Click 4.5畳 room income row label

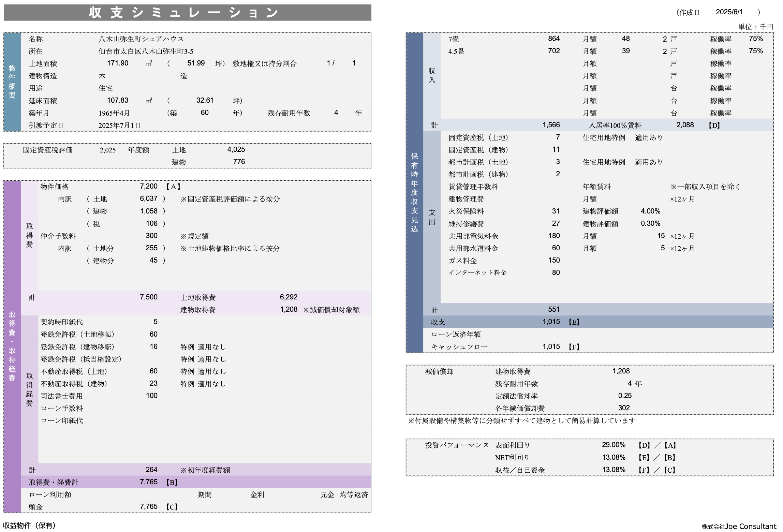(456, 51)
